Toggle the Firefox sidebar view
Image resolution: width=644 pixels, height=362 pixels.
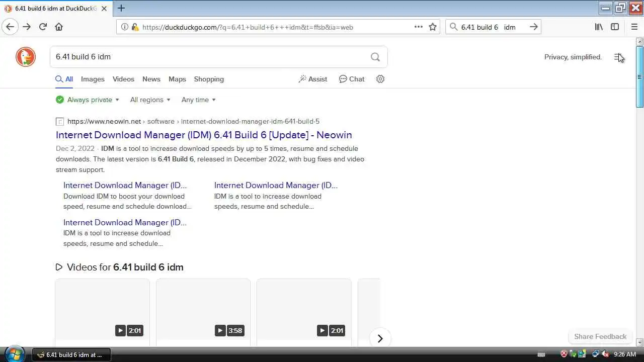(615, 27)
